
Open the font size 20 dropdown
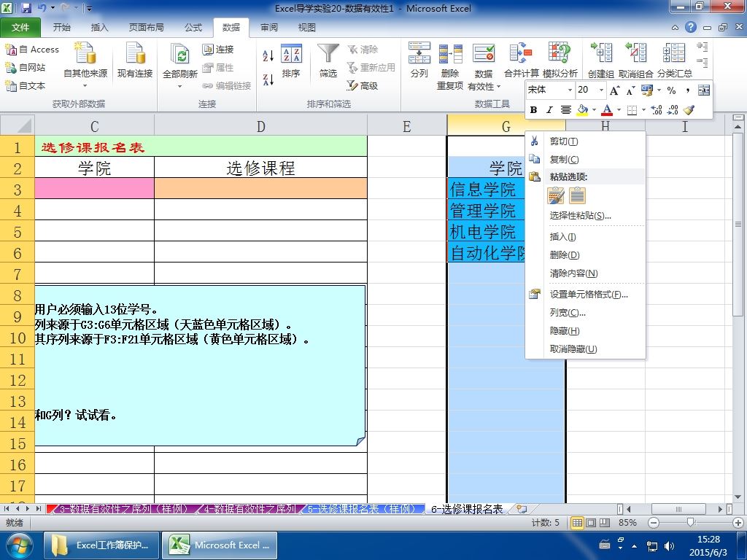[x=601, y=90]
